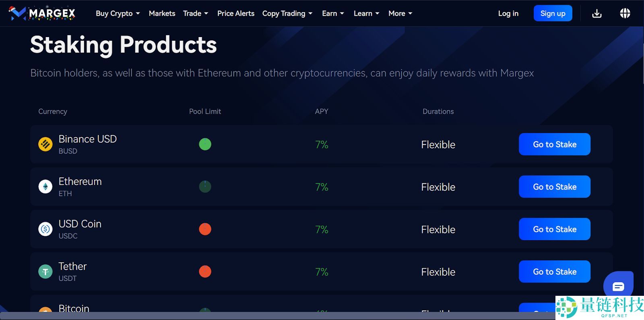
Task: Click the Tether coin icon
Action: (45, 272)
